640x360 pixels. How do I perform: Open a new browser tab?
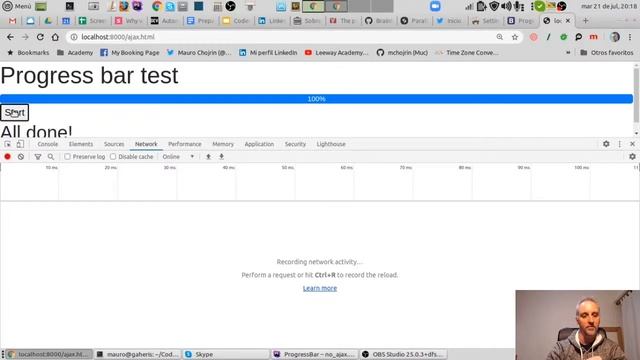coord(585,20)
